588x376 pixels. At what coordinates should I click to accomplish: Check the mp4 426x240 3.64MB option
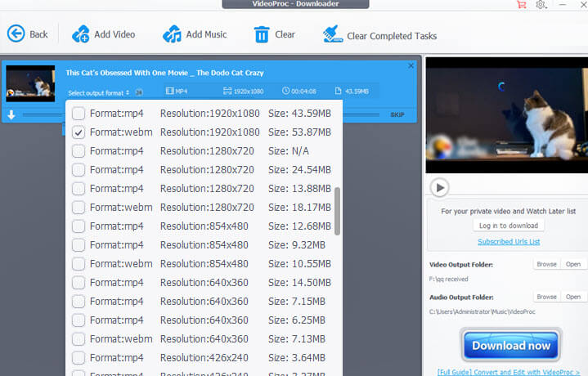click(x=79, y=358)
